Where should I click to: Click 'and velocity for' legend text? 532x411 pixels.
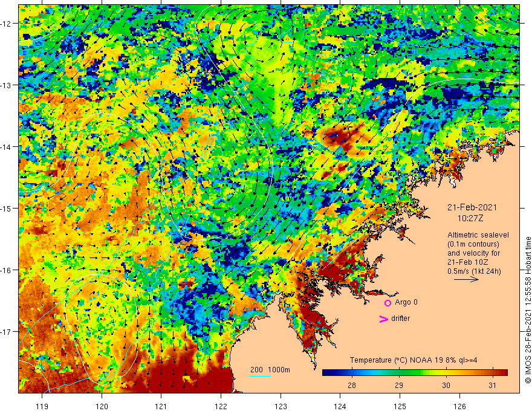pos(473,253)
